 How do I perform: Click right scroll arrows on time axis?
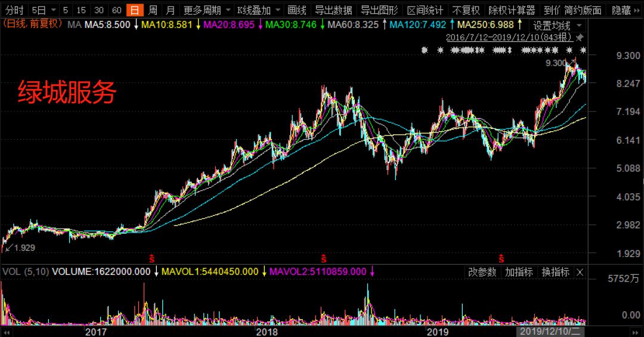click(x=635, y=332)
